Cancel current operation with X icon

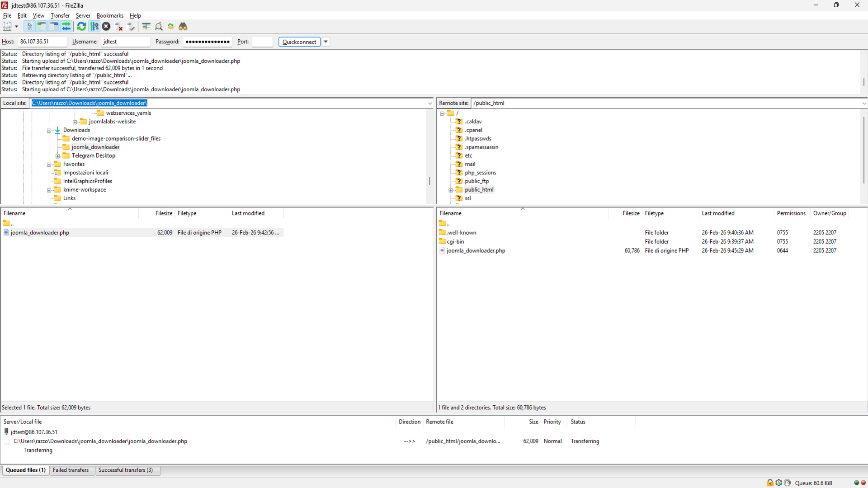coord(106,27)
